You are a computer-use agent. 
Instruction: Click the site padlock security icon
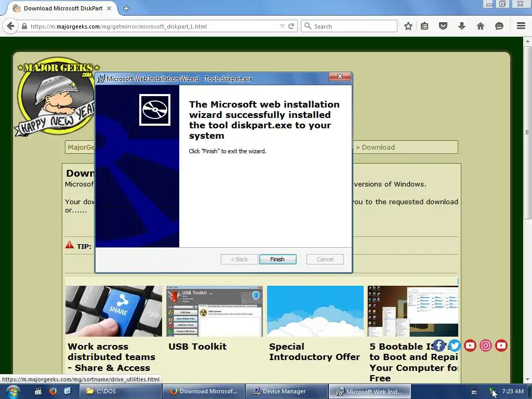pos(24,26)
